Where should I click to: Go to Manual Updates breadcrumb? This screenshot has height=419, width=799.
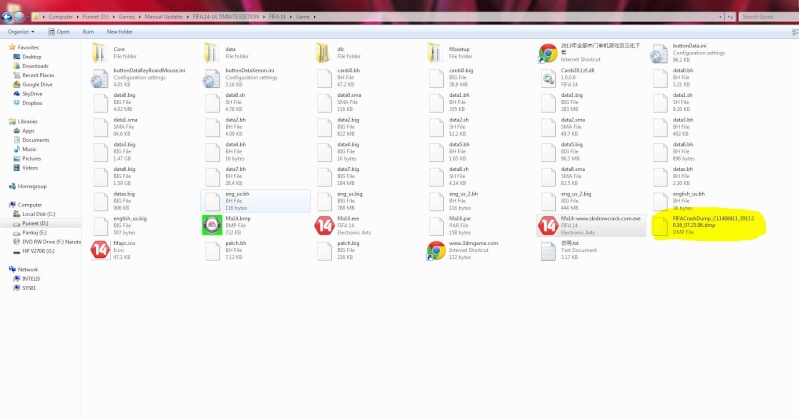point(164,17)
